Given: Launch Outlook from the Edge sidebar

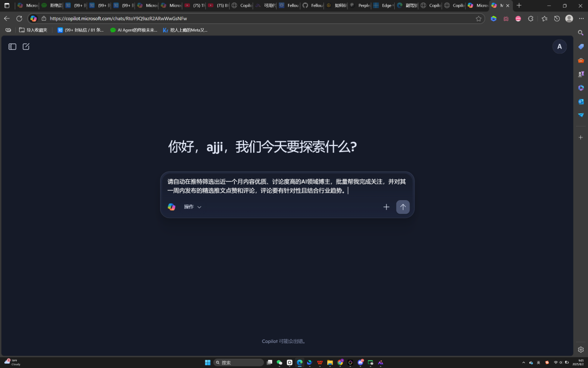Looking at the screenshot, I should pyautogui.click(x=580, y=101).
